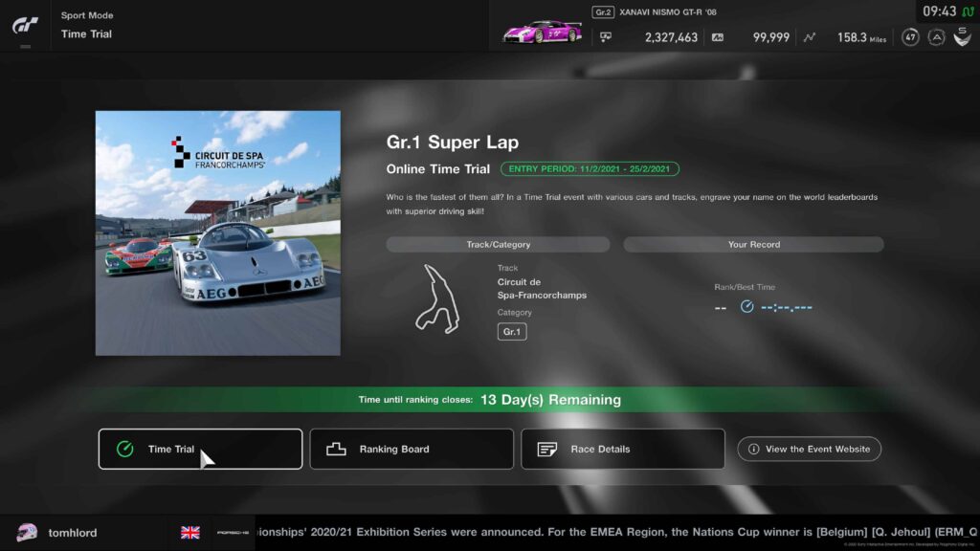
Task: Click the XANAVI NISMO GT-R '08 car name
Action: [x=667, y=11]
